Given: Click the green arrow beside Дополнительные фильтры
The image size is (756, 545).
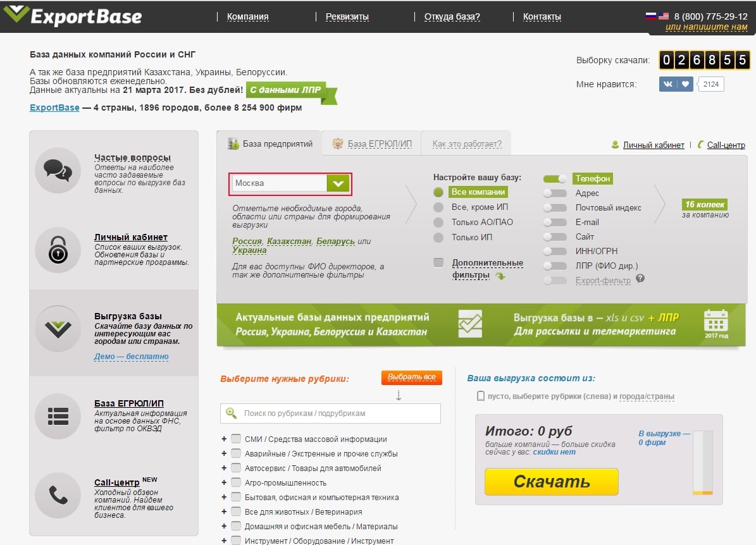Looking at the screenshot, I should 500,276.
